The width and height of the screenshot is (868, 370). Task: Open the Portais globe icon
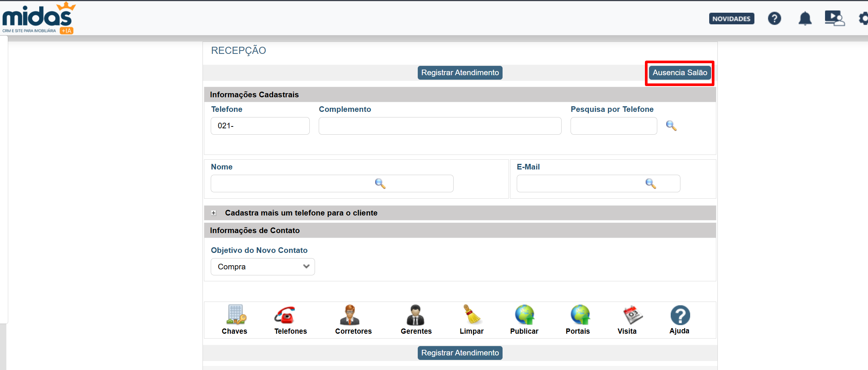[580, 315]
